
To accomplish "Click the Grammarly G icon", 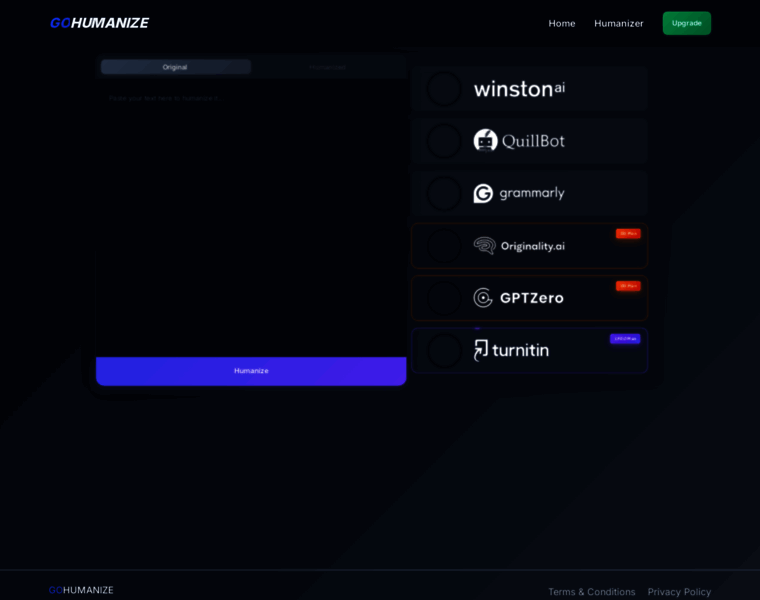I will click(x=483, y=193).
